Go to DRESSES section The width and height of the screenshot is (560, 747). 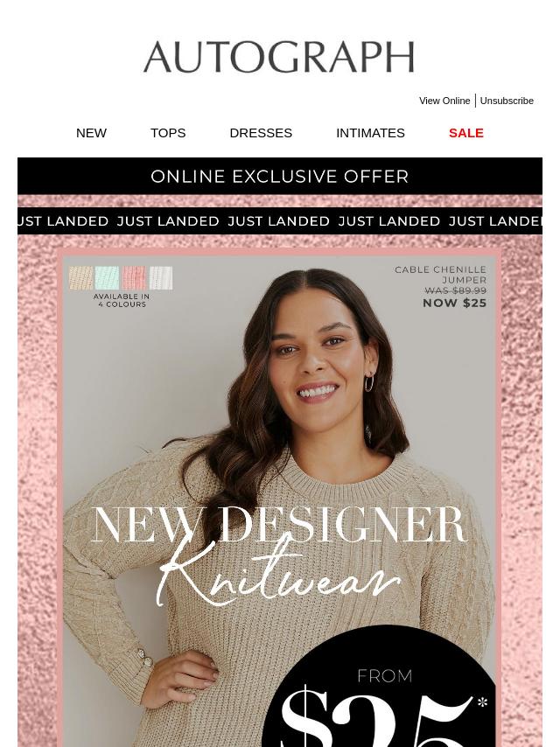261,133
